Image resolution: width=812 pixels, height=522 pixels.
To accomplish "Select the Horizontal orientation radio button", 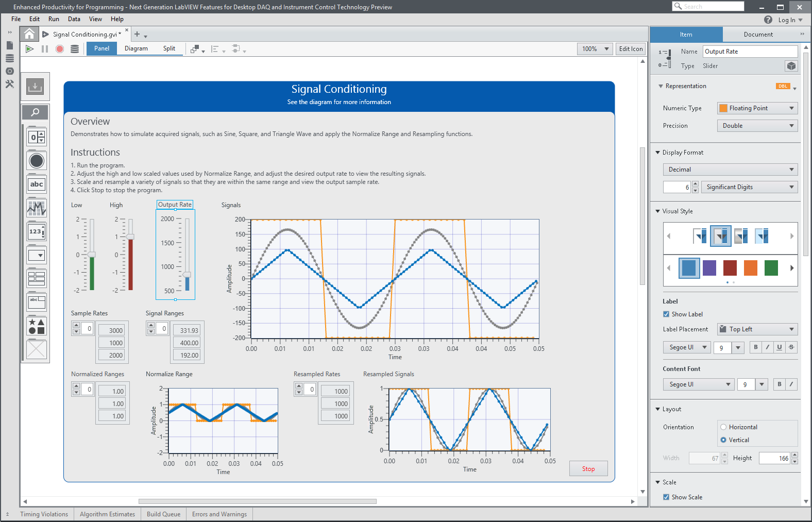I will [723, 427].
